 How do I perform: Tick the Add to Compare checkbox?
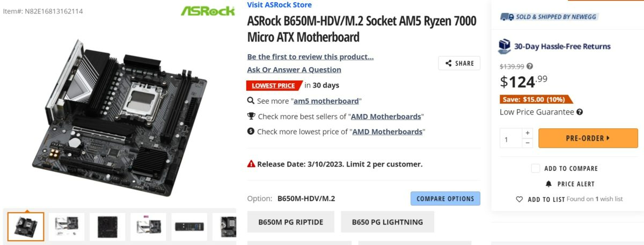(536, 168)
